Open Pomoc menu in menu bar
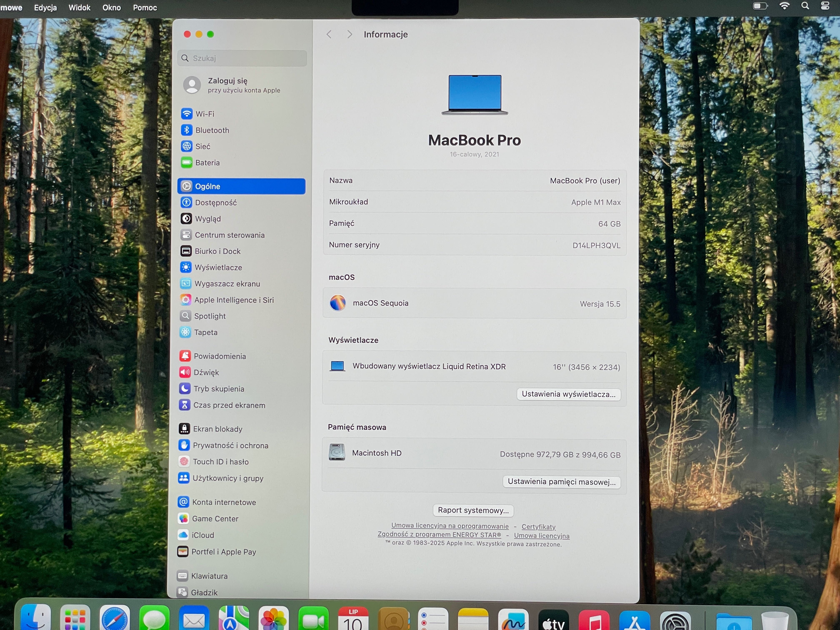The height and width of the screenshot is (630, 840). [x=145, y=7]
